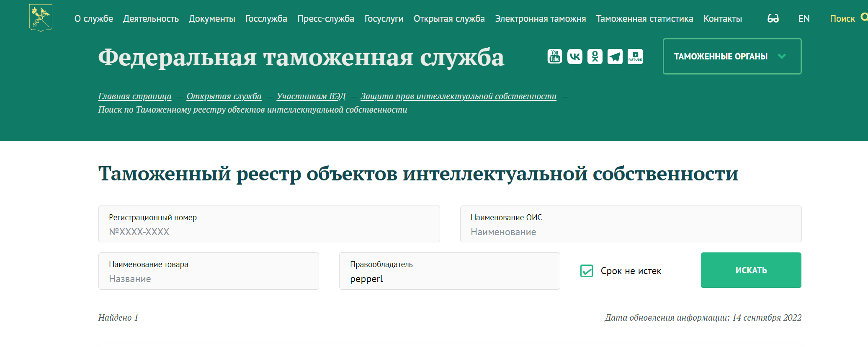The height and width of the screenshot is (347, 868).
Task: Open the Rutube channel icon
Action: tap(635, 57)
